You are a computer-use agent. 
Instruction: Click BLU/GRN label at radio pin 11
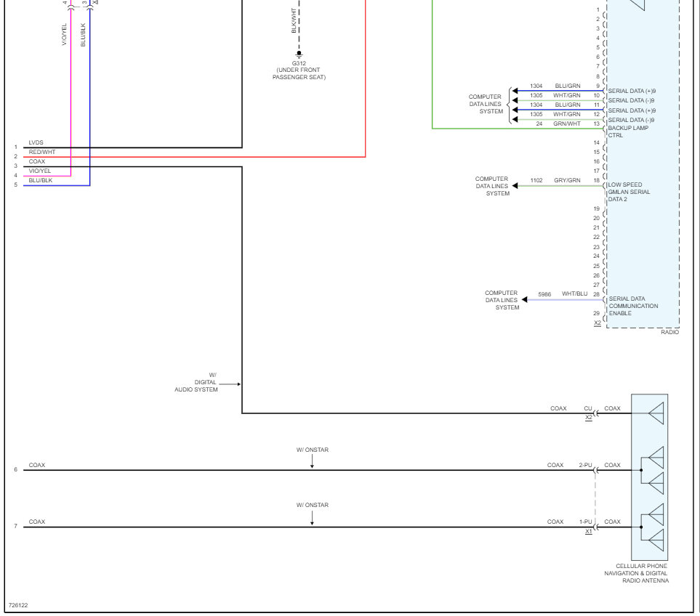click(x=568, y=105)
